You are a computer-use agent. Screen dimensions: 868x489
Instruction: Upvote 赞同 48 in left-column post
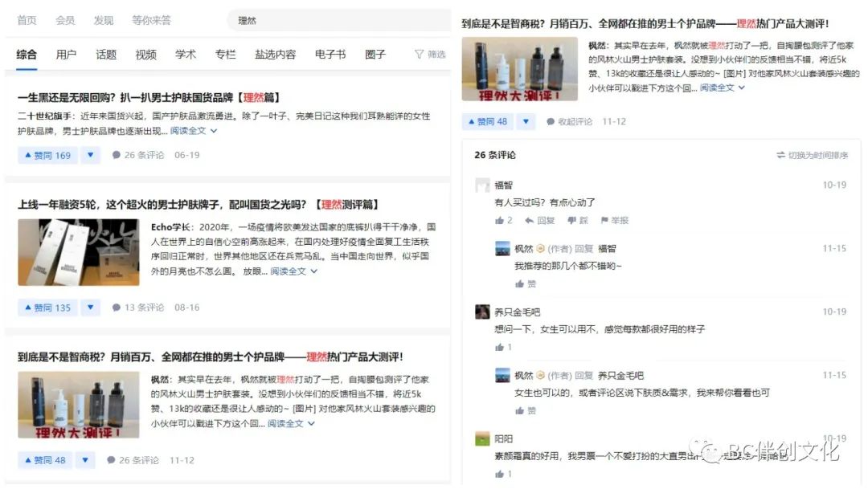coord(45,460)
